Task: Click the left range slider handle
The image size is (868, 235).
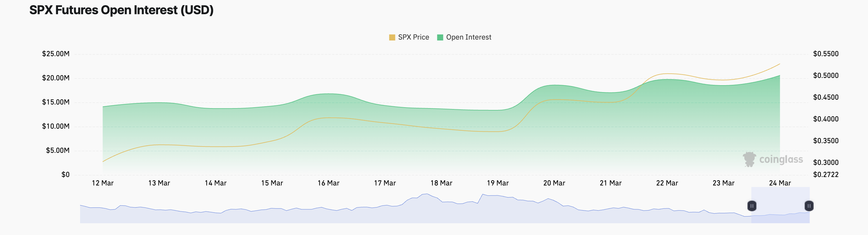Action: point(752,206)
